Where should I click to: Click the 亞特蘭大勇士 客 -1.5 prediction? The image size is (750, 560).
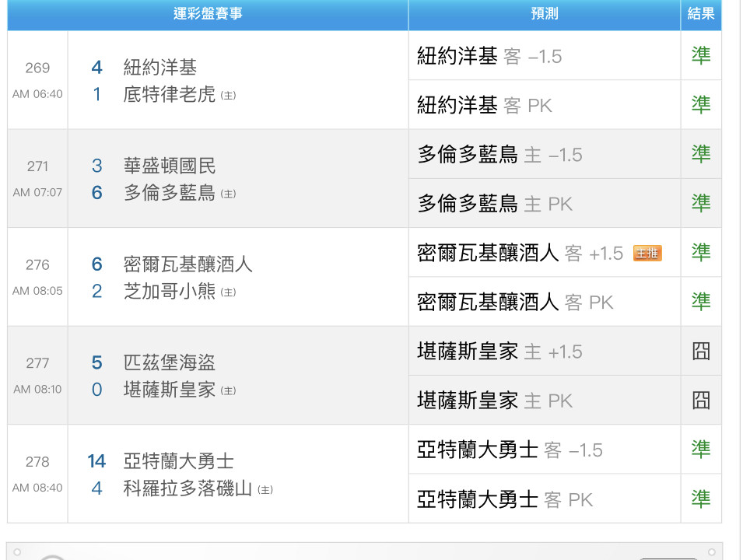510,450
